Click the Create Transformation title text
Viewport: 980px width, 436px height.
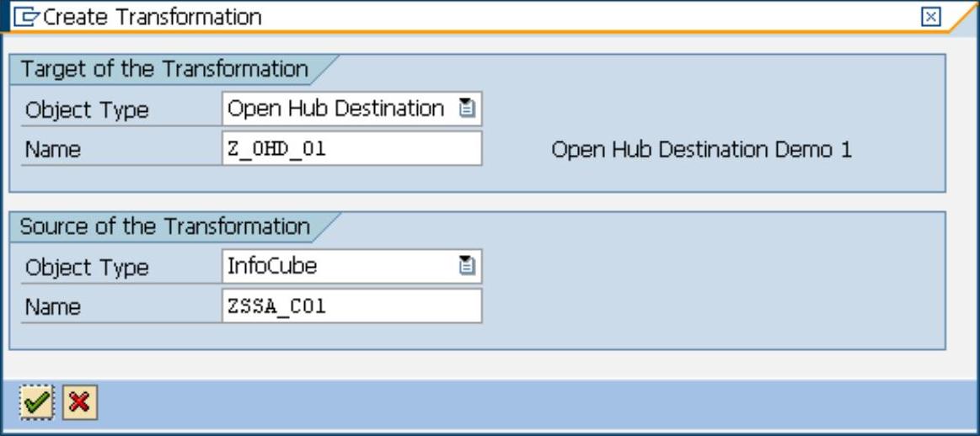point(153,17)
